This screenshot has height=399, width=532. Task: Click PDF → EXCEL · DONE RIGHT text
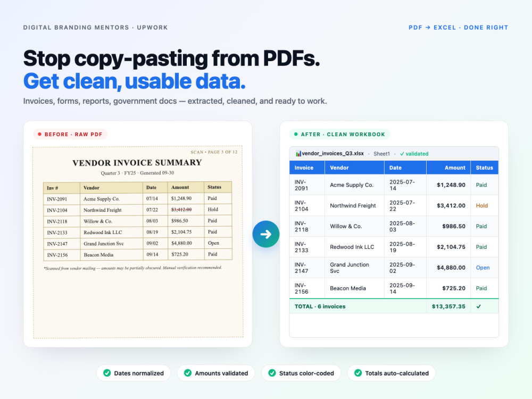(x=458, y=28)
